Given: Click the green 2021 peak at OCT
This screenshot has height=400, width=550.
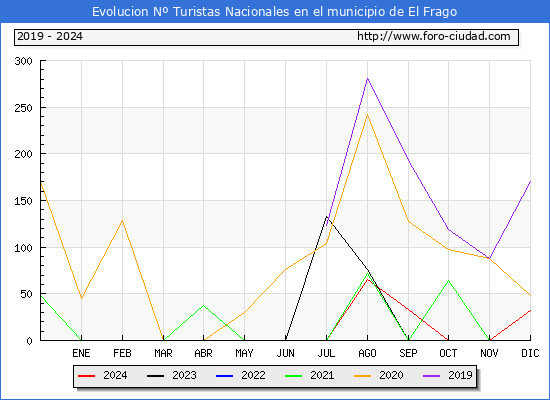Looking at the screenshot, I should click(448, 280).
